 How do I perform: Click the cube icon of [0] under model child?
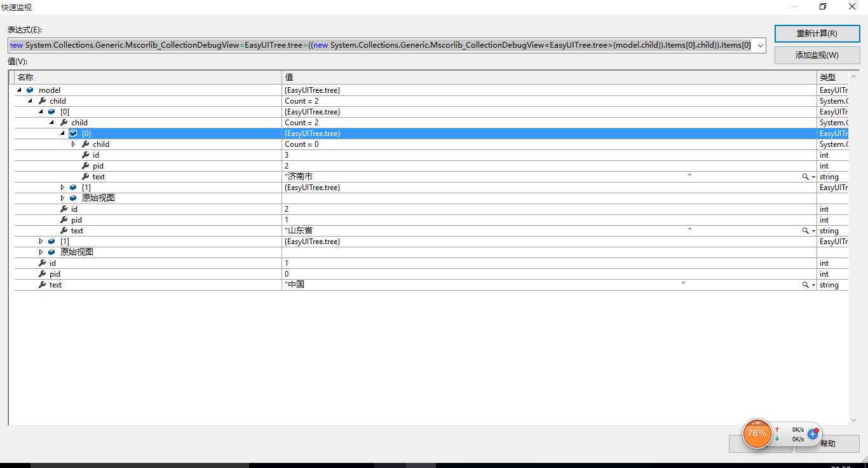[x=51, y=112]
